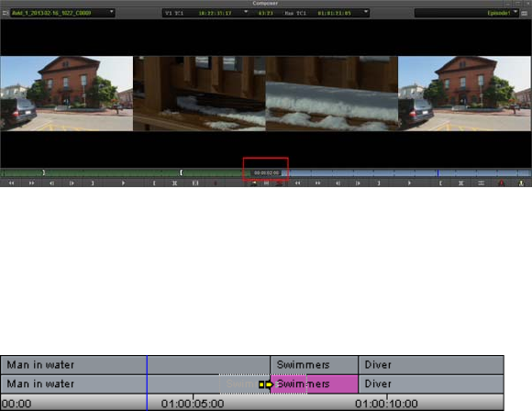Click the source Mark Clip icon

(x=174, y=183)
